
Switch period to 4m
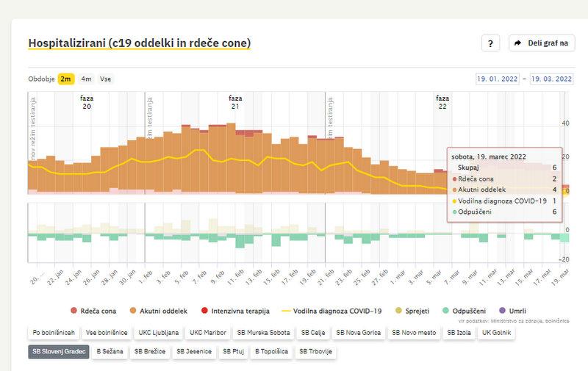pyautogui.click(x=86, y=79)
